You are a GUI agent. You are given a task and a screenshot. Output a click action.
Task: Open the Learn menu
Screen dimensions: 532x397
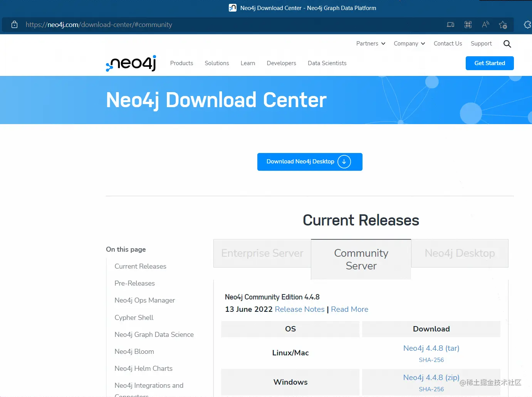(248, 63)
